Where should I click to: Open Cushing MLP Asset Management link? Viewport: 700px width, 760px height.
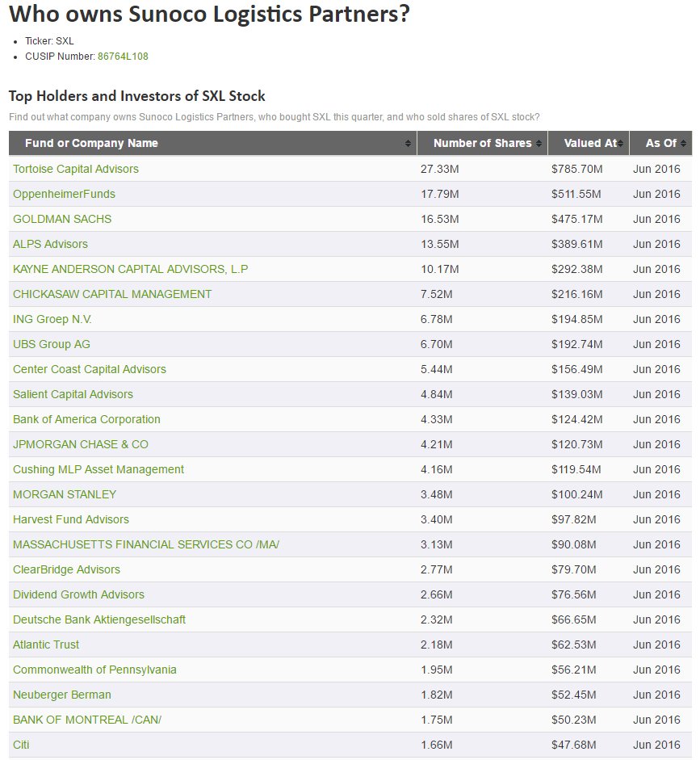[99, 469]
